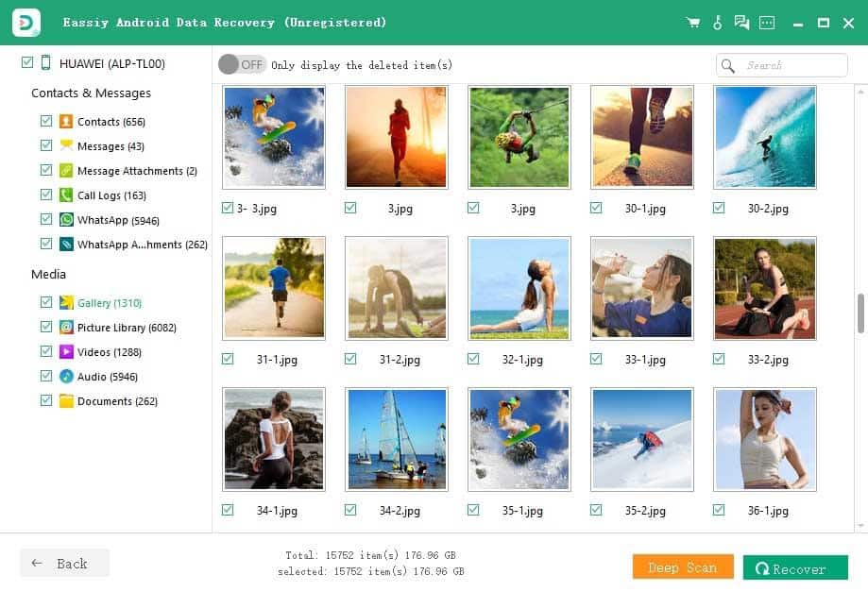Viewport: 868px width, 592px height.
Task: Uncheck the Contacts (656) checkbox
Action: (46, 121)
